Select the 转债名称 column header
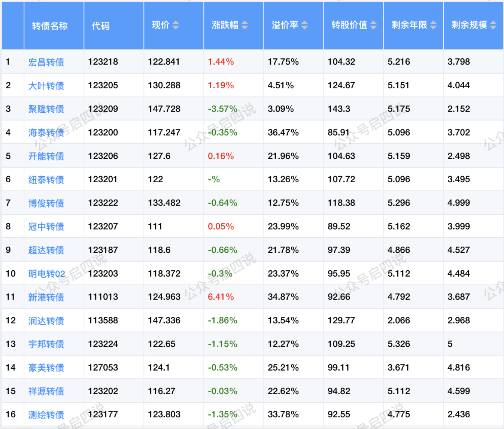This screenshot has height=429, width=504. pyautogui.click(x=50, y=26)
